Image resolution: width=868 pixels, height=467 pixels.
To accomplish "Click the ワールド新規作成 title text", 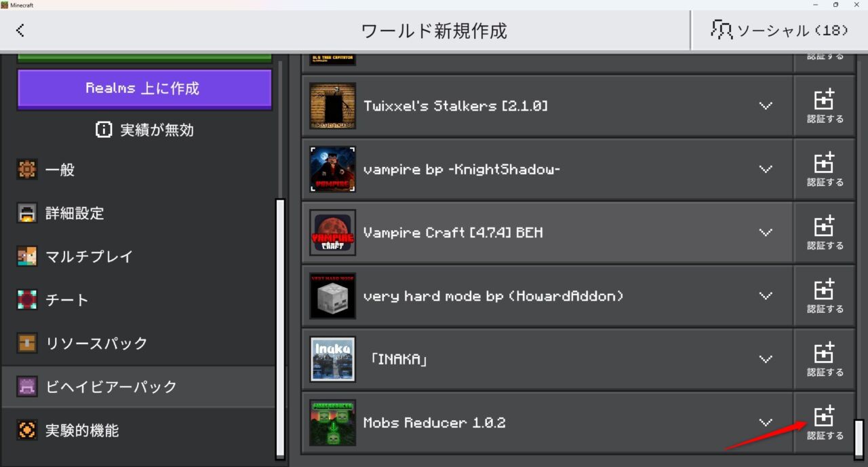I will click(x=434, y=31).
